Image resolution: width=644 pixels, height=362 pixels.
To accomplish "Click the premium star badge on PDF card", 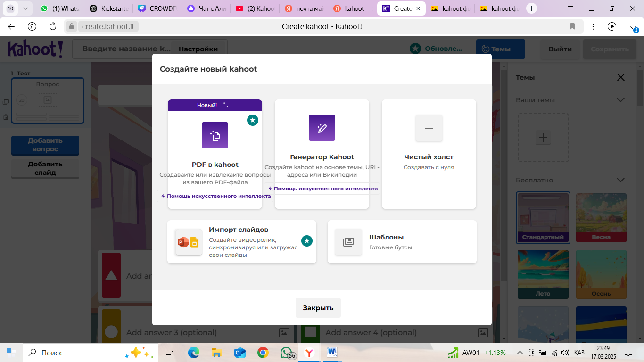I will pyautogui.click(x=253, y=120).
